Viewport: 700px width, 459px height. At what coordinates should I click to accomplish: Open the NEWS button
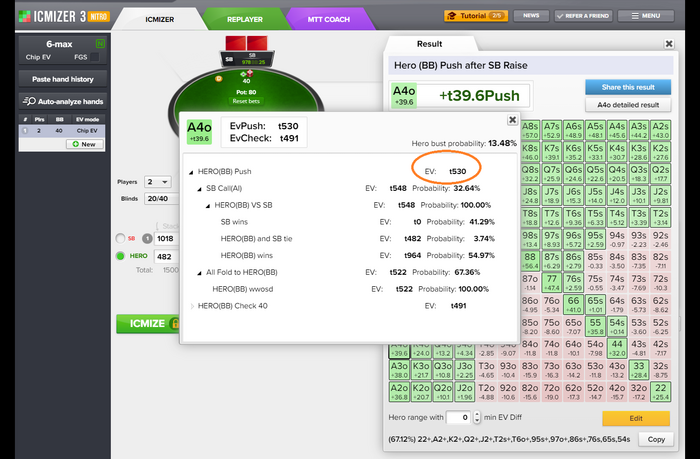click(x=531, y=16)
